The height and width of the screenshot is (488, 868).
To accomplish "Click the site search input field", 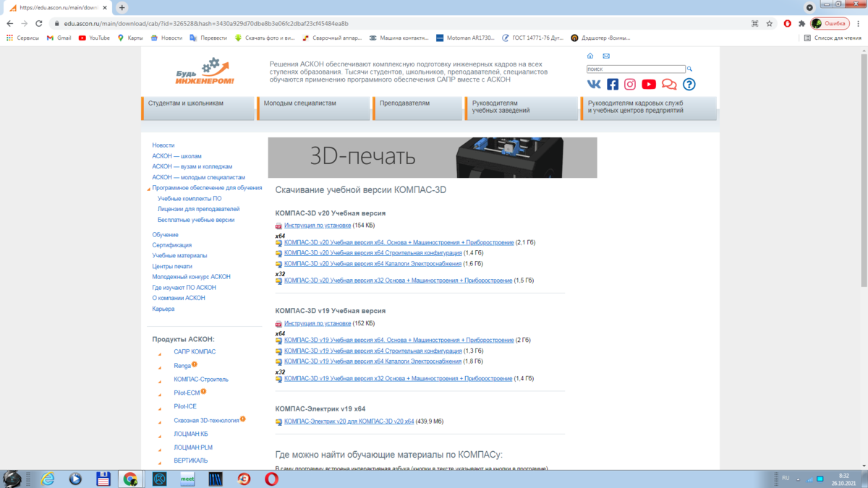I will tap(636, 69).
